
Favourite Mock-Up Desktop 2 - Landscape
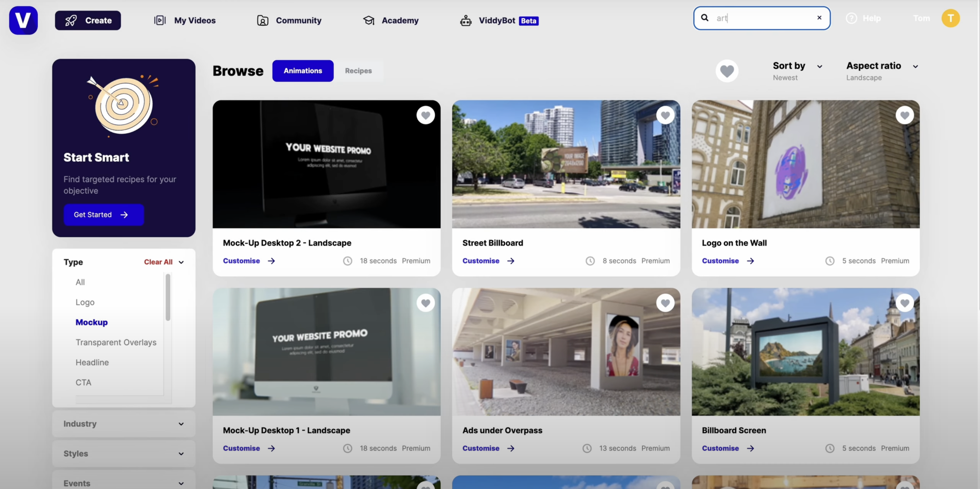[x=425, y=115]
